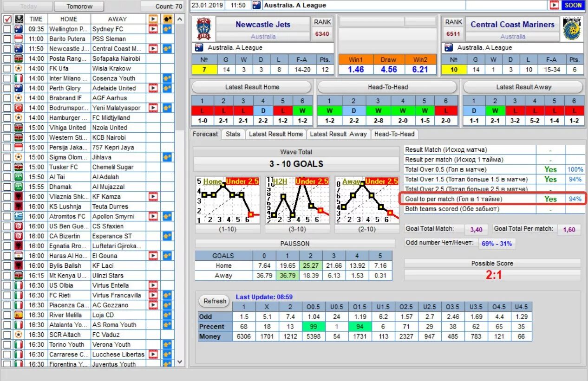The image size is (588, 381).
Task: Click the H2H Under 2.5 wave chart
Action: tap(297, 200)
